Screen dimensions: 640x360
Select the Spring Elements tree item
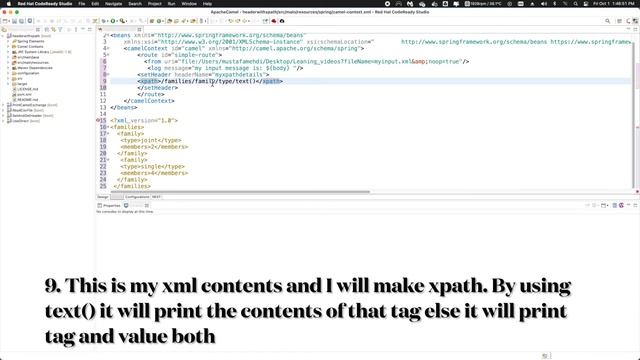pyautogui.click(x=31, y=41)
